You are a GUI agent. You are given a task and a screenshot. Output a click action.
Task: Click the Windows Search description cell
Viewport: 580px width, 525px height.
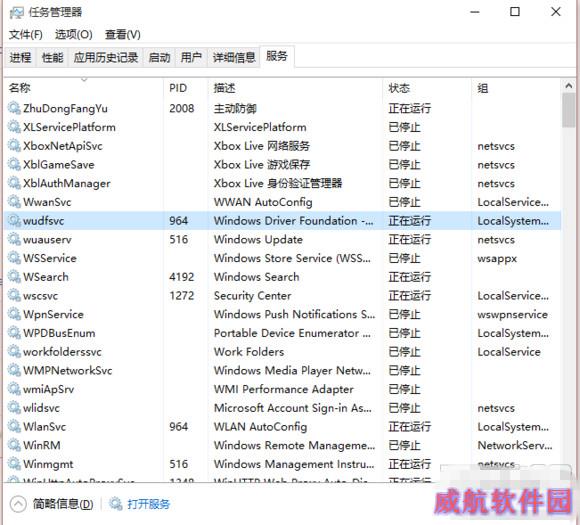tap(257, 277)
